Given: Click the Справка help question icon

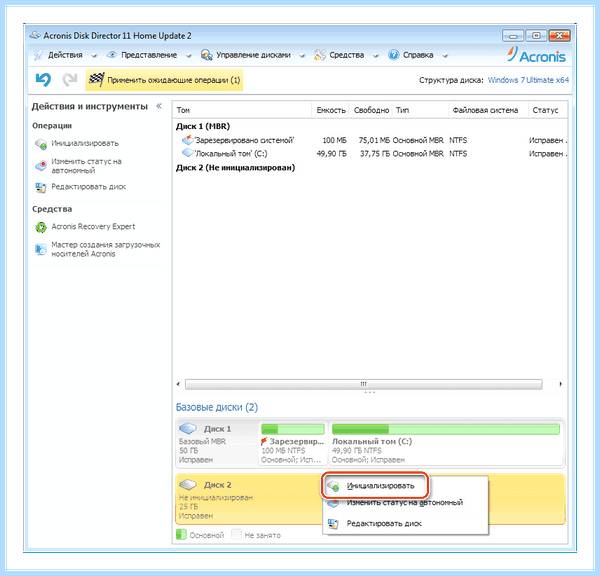Looking at the screenshot, I should coord(393,55).
